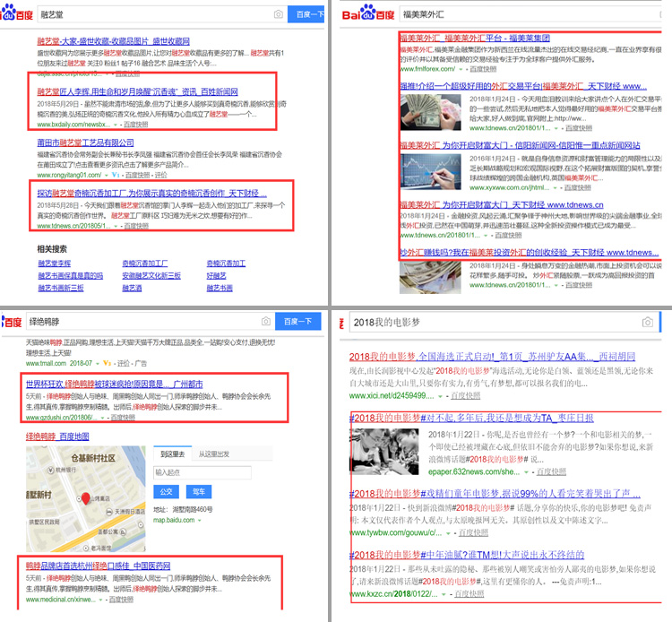Open result #2018我的电影梦#中年油腻?谁TM想
This screenshot has height=622, width=672.
click(x=467, y=555)
